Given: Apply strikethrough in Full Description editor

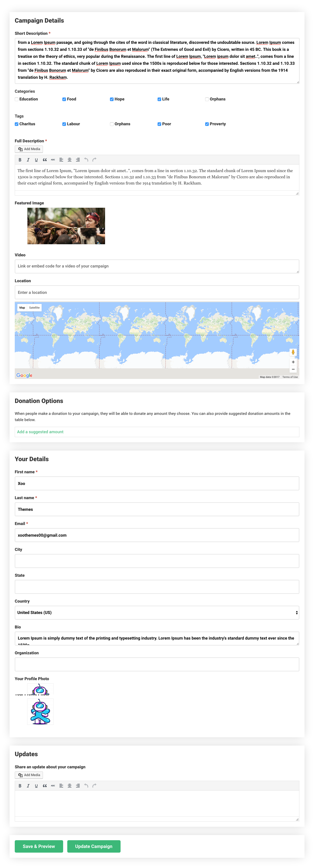Looking at the screenshot, I should pyautogui.click(x=53, y=160).
